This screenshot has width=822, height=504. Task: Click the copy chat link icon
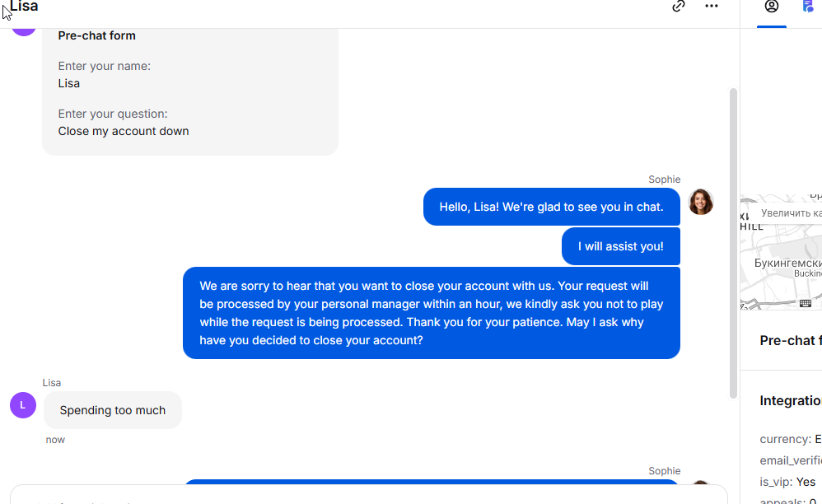point(679,7)
